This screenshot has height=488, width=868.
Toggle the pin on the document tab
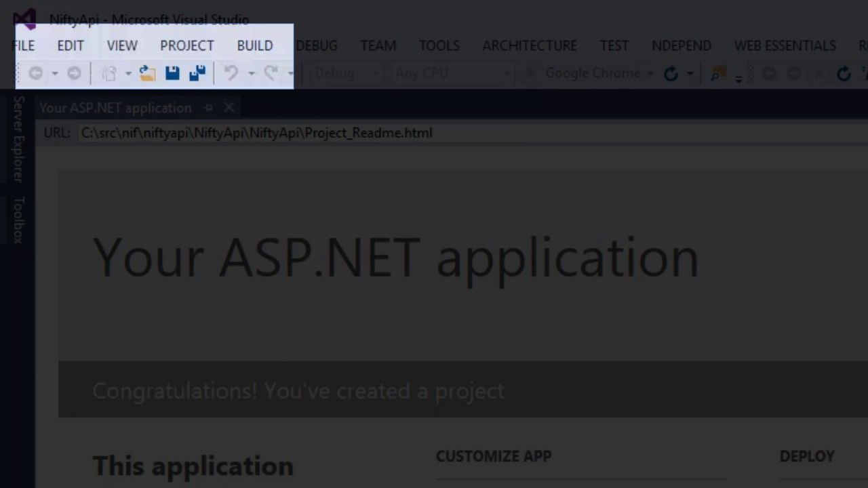pos(208,108)
